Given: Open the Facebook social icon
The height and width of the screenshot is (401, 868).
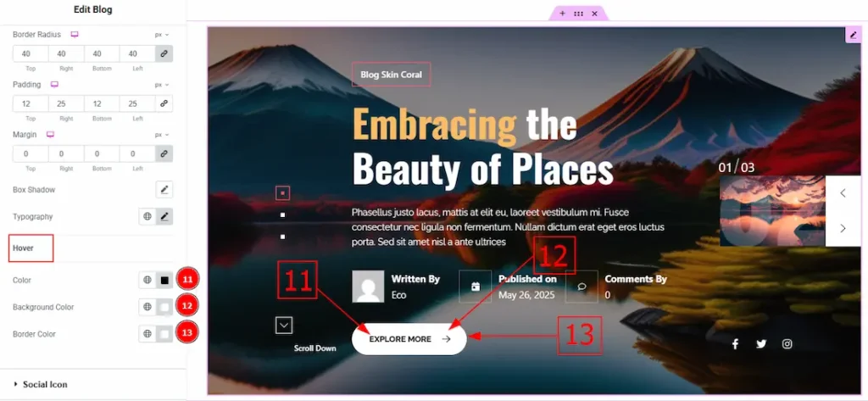Looking at the screenshot, I should (735, 343).
